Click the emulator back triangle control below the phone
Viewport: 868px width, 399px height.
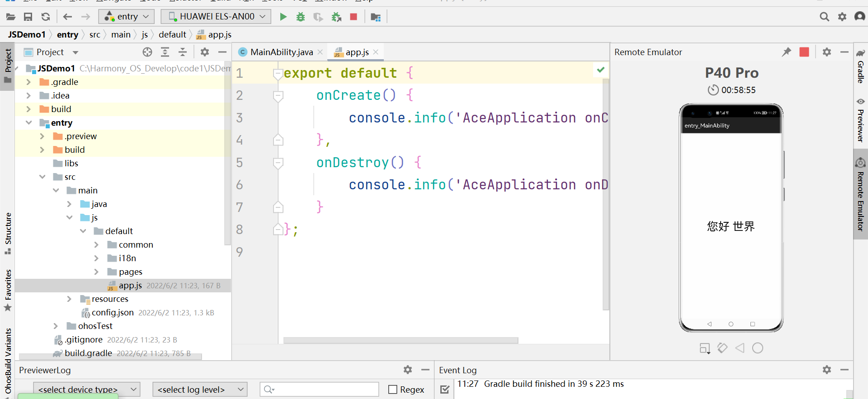click(740, 348)
